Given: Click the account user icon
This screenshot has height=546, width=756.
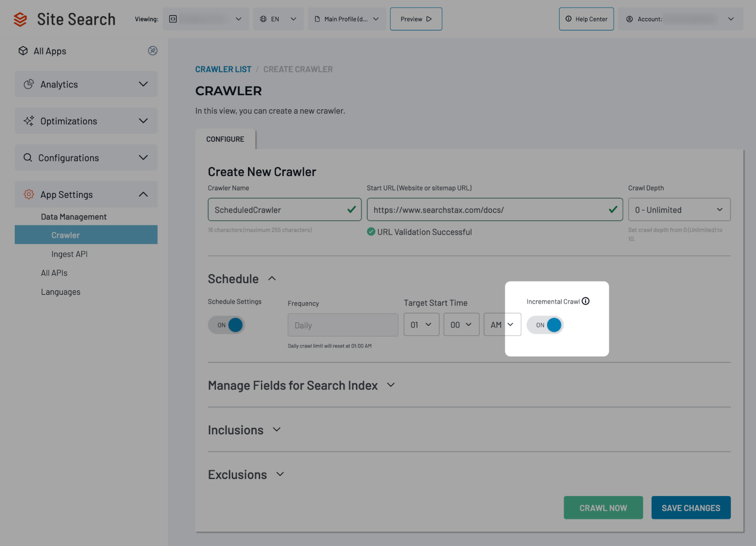Looking at the screenshot, I should click(x=629, y=19).
